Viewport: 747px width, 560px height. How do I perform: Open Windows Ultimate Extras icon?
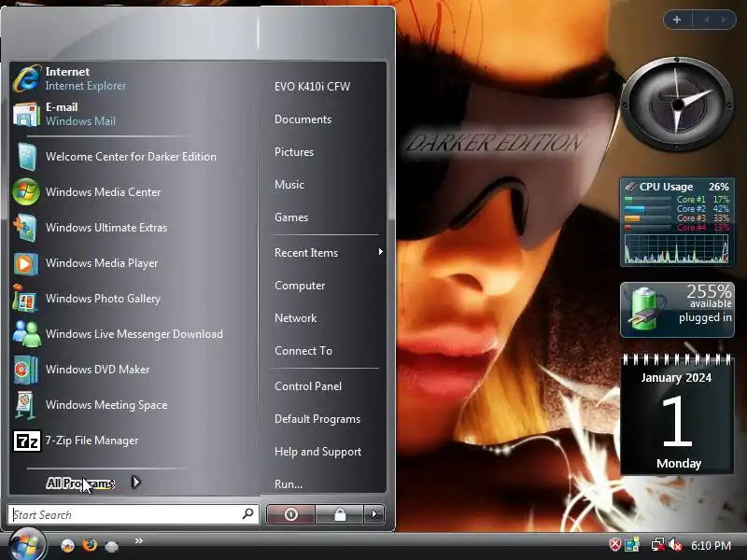(x=26, y=228)
